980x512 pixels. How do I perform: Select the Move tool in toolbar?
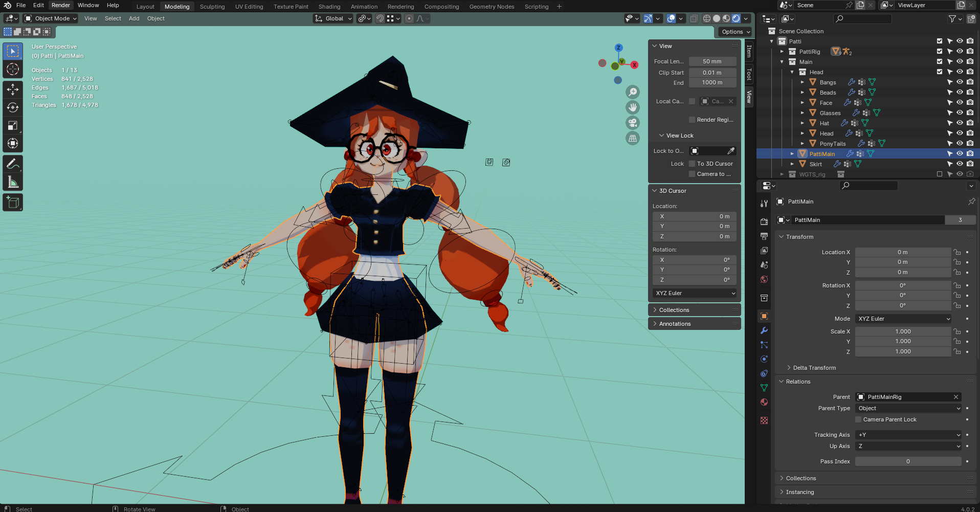click(13, 90)
